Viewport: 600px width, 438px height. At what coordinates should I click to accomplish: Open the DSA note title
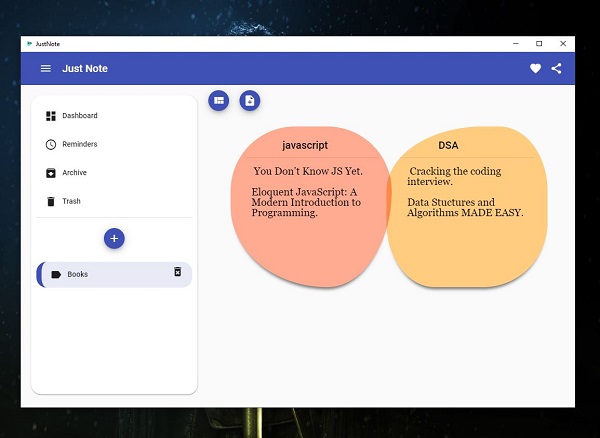[x=448, y=145]
